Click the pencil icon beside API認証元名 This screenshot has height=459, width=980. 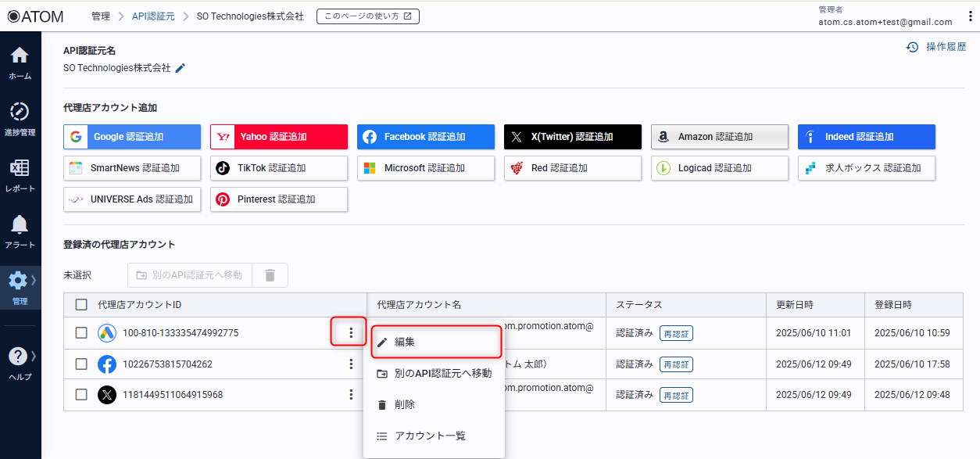(x=181, y=68)
